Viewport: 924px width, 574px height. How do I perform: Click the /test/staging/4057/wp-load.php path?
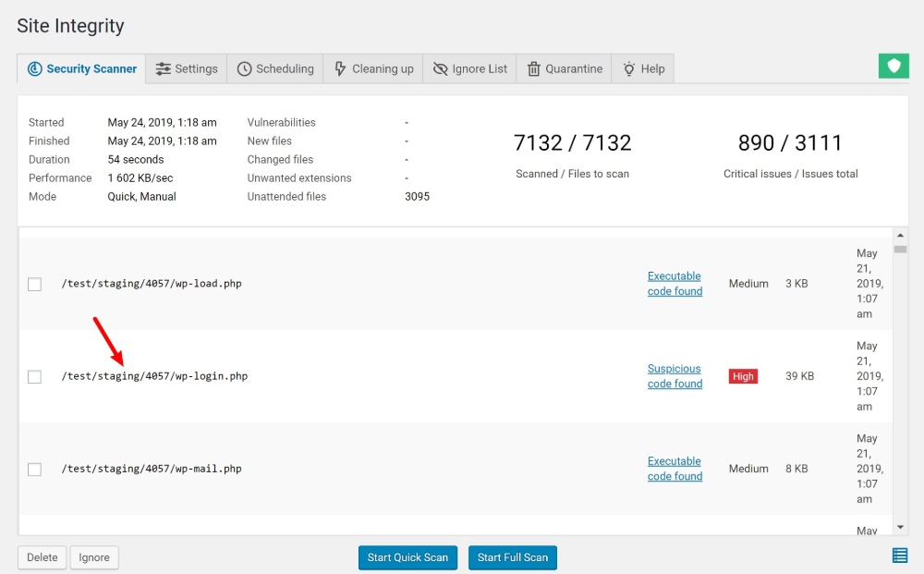coord(152,284)
